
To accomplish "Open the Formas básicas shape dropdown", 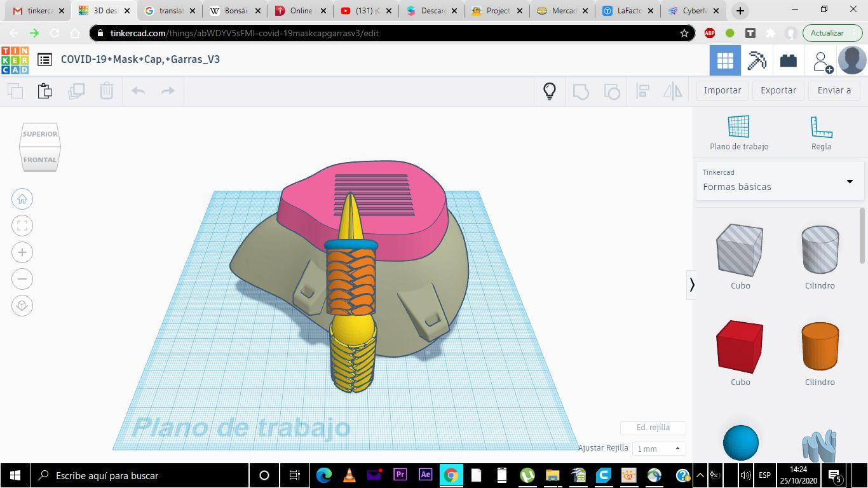I will [779, 181].
